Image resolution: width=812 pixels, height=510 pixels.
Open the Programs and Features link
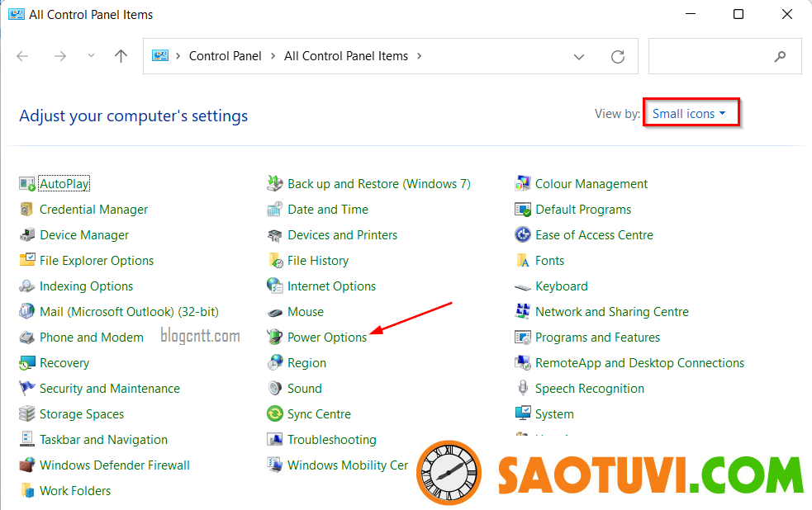(x=597, y=338)
